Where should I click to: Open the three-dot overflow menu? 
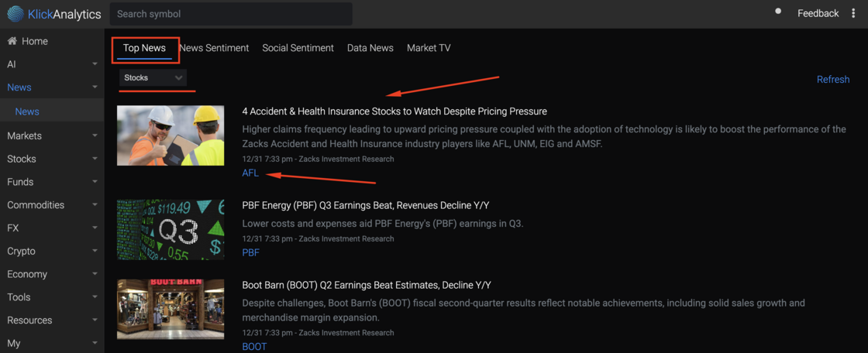853,13
